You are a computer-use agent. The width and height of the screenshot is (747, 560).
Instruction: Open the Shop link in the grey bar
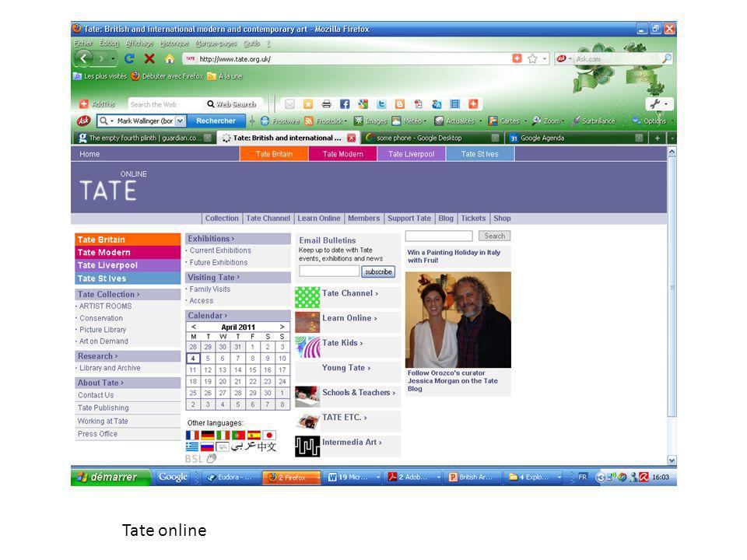502,218
